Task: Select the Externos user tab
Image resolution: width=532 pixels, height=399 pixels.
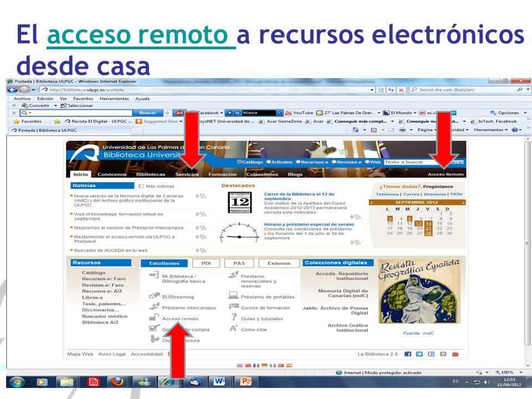Action: click(279, 263)
